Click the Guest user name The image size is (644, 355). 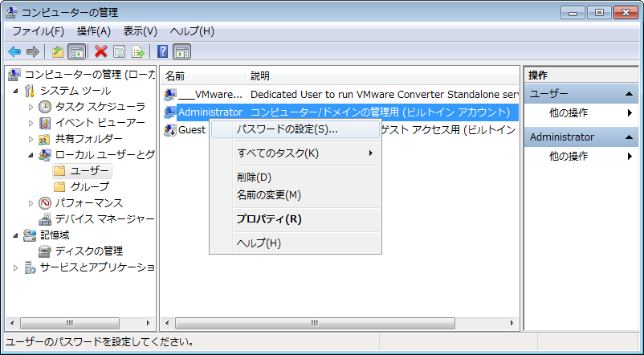[192, 130]
